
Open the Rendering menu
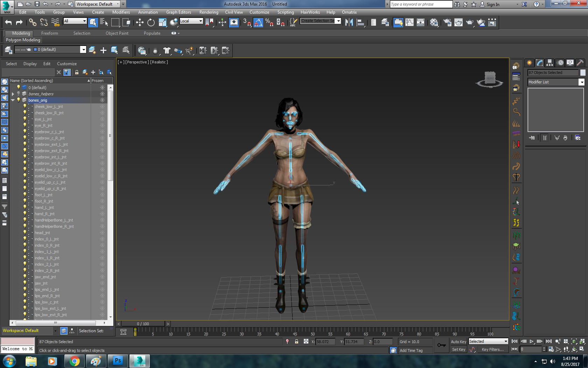click(209, 12)
